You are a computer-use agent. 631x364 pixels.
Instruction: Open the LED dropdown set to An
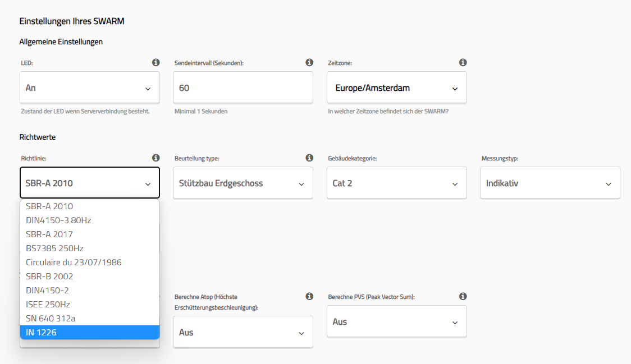tap(90, 88)
